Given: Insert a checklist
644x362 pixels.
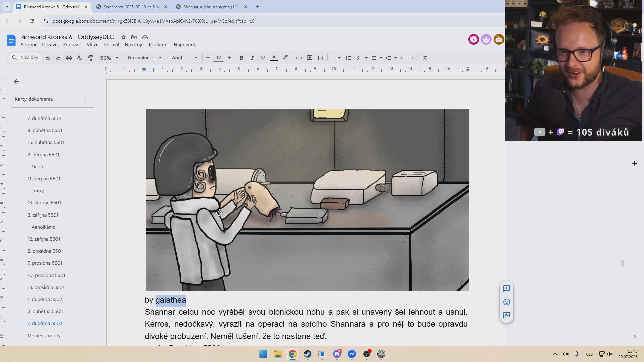Looking at the screenshot, I should [359, 58].
